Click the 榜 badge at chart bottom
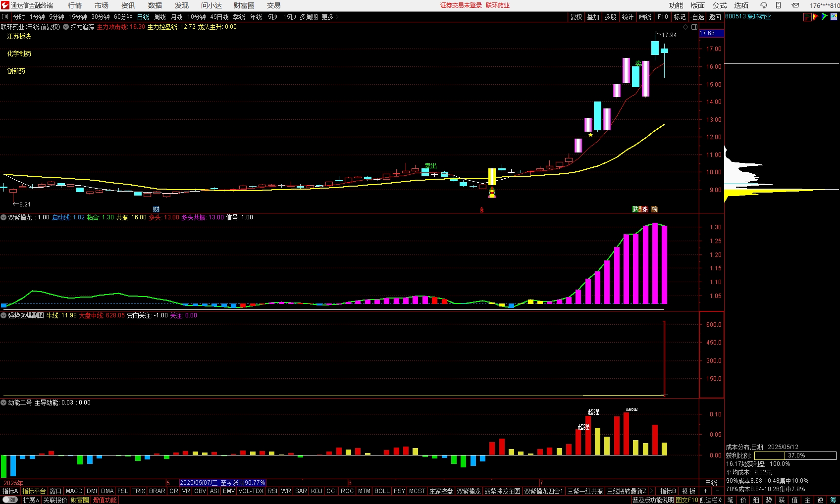Screen dimensions: 840x504 click(654, 209)
